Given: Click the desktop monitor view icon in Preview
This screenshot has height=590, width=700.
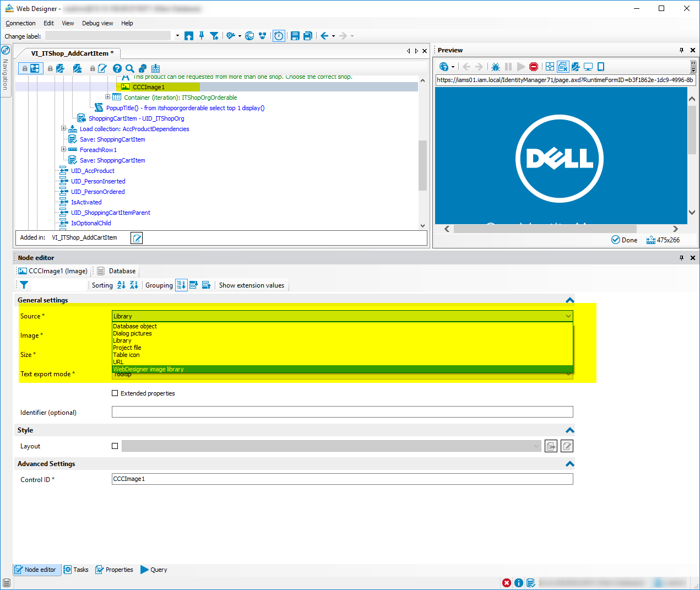Looking at the screenshot, I should [588, 67].
